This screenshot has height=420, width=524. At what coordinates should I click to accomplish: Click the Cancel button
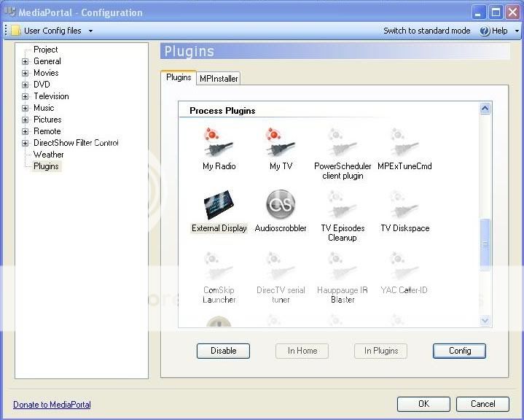482,404
